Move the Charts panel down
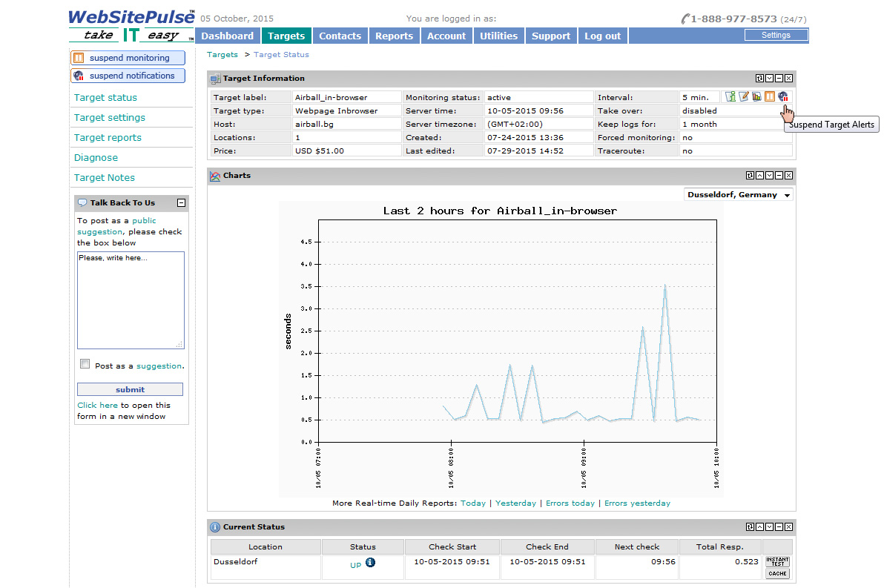 [x=769, y=175]
